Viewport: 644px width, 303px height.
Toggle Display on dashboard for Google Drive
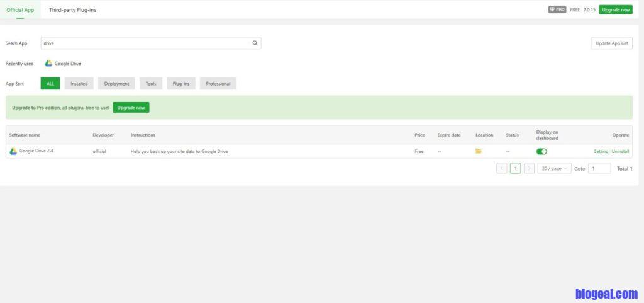click(541, 151)
